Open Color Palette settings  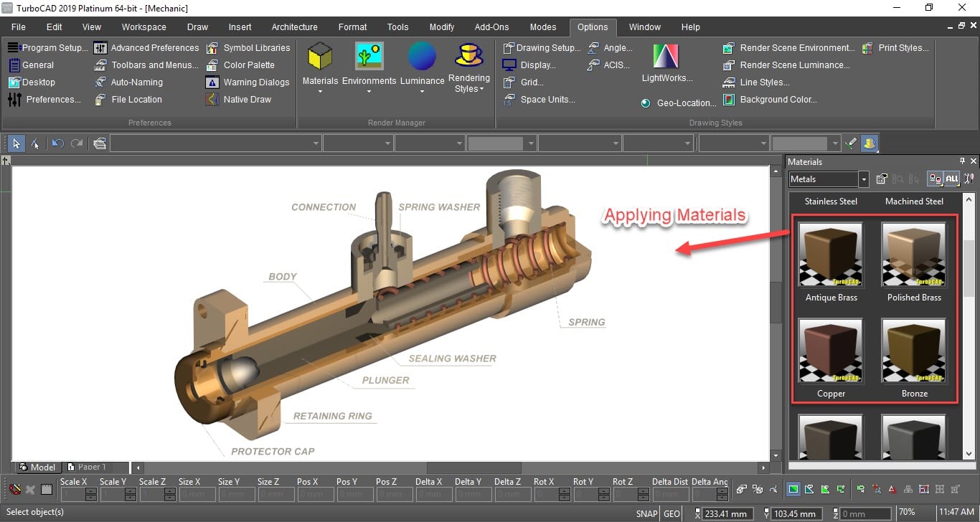pyautogui.click(x=240, y=65)
